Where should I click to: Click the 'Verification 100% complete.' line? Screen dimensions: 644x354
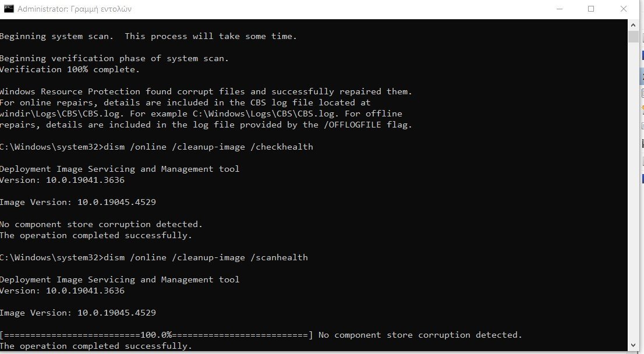tap(70, 69)
